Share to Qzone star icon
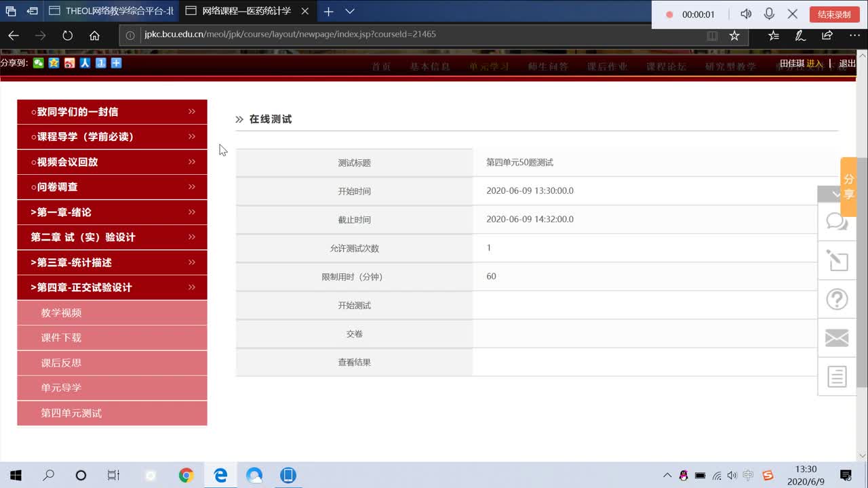The width and height of the screenshot is (868, 488). tap(54, 63)
